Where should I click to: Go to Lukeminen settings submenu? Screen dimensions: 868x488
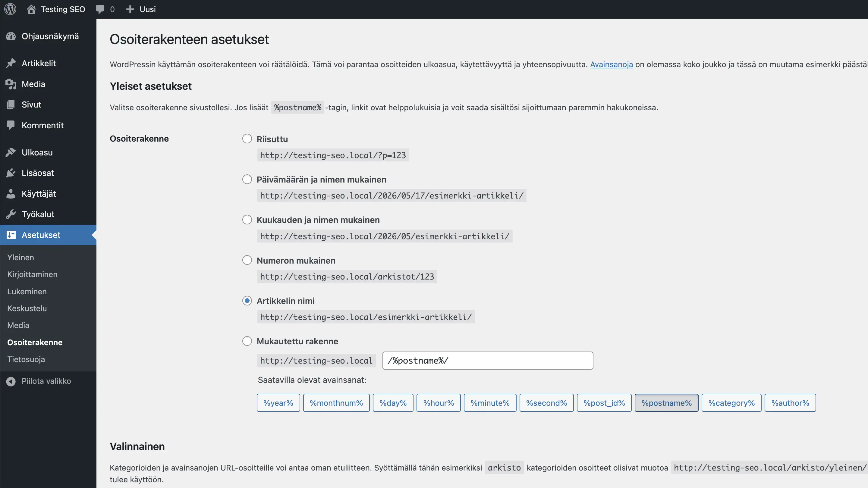(x=27, y=291)
